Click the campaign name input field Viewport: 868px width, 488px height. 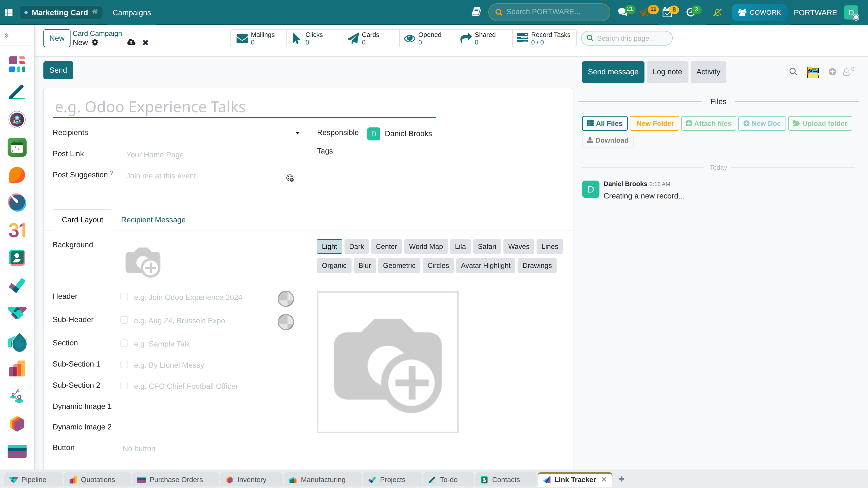click(x=244, y=107)
